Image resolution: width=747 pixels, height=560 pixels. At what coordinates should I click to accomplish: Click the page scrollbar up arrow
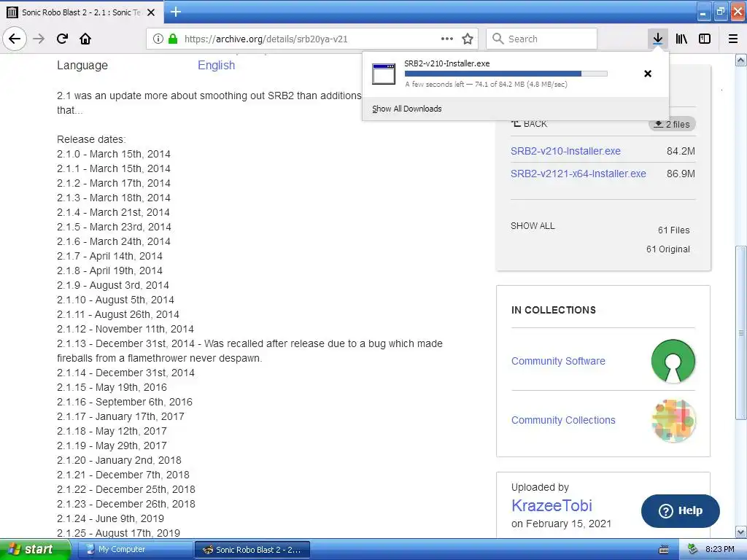(741, 60)
